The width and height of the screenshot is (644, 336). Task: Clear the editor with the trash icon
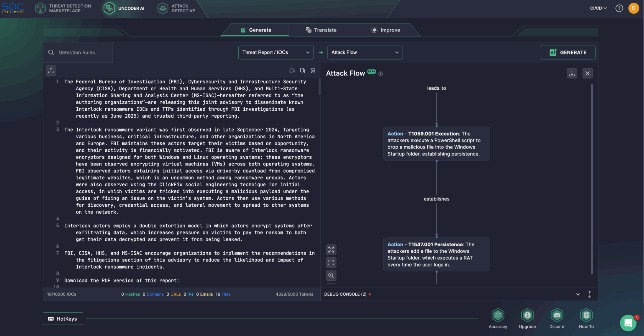coord(313,70)
